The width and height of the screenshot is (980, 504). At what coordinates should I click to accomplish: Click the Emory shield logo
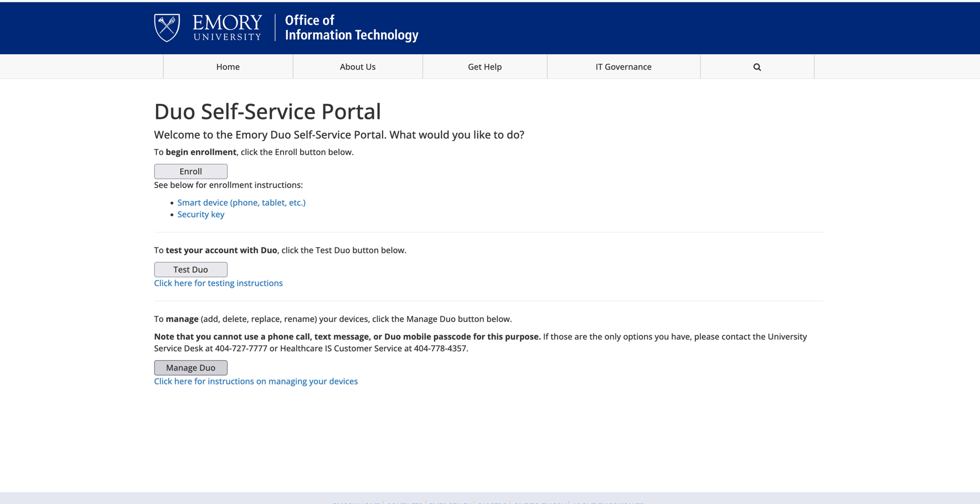167,28
